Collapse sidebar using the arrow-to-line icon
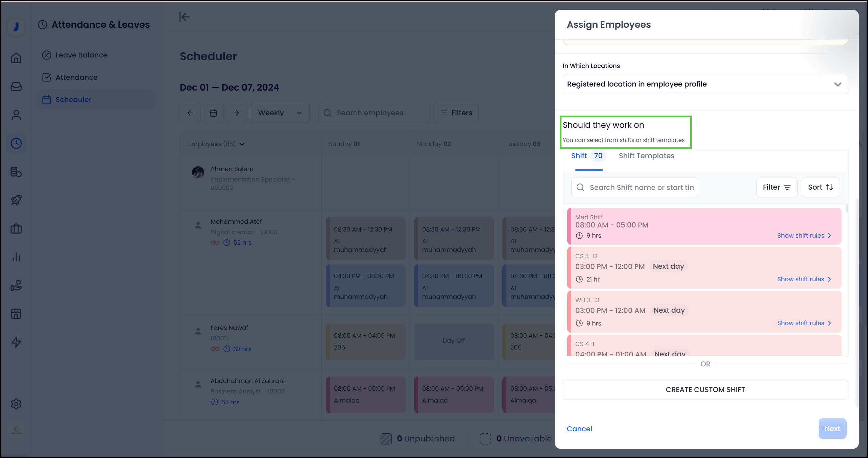Image resolution: width=868 pixels, height=458 pixels. [x=184, y=17]
